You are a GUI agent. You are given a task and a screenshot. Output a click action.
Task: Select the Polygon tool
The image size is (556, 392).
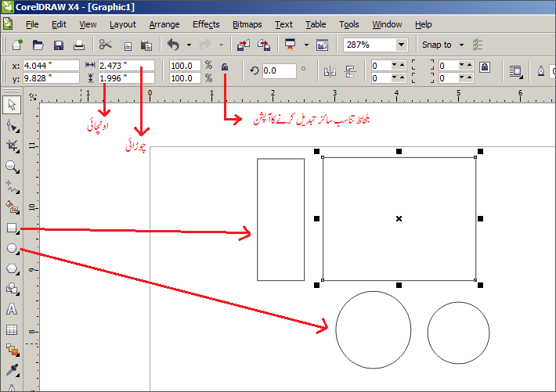(x=12, y=268)
